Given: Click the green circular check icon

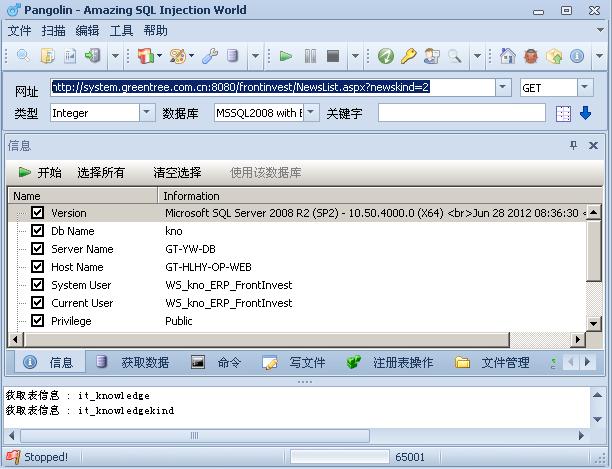Looking at the screenshot, I should pos(386,56).
